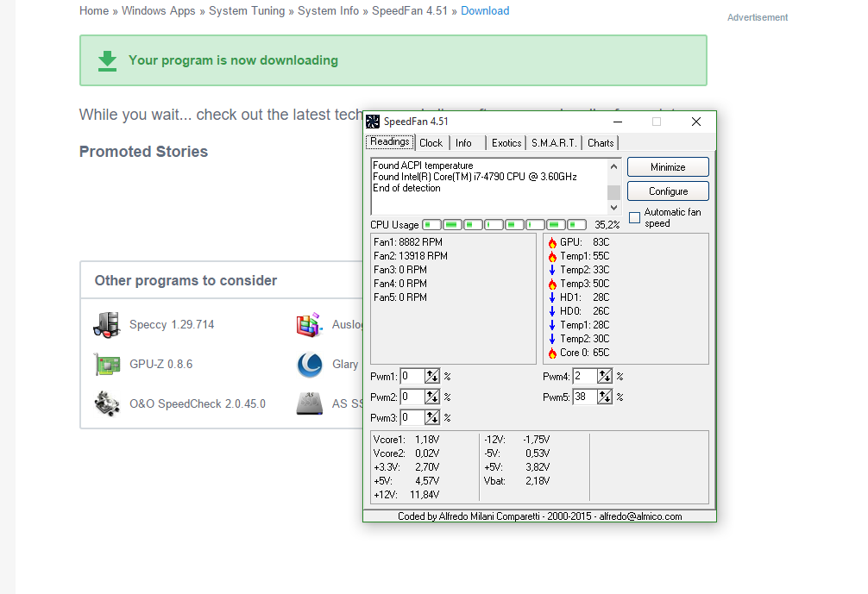Click the AS SSD drive icon
Screen dimensions: 868x594
tap(310, 403)
